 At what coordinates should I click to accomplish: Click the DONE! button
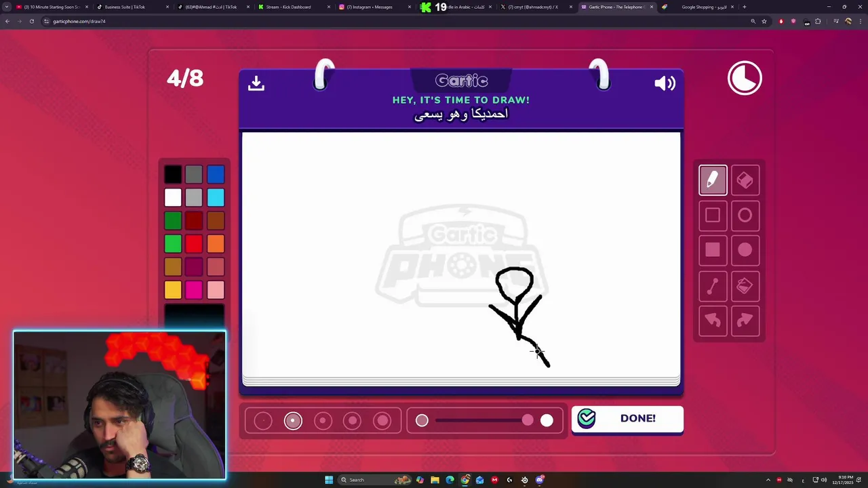(x=627, y=419)
